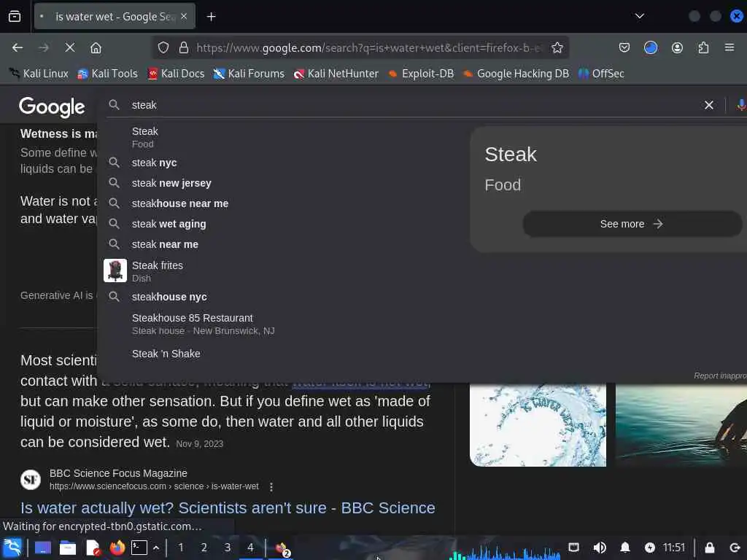Click the Steak frites thumbnail image
The image size is (747, 560).
[115, 271]
